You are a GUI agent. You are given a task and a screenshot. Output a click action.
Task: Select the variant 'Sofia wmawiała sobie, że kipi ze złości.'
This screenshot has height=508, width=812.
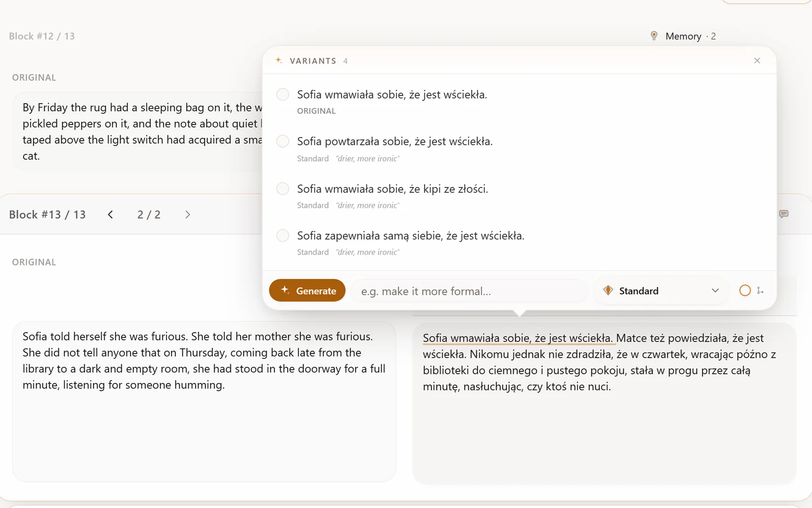283,189
